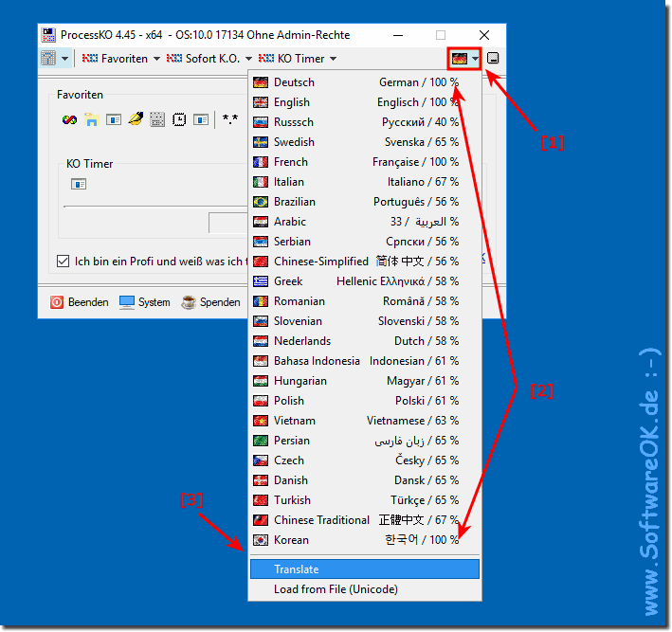Click the input field in KO Timer group
This screenshot has height=632, width=672.
click(228, 223)
